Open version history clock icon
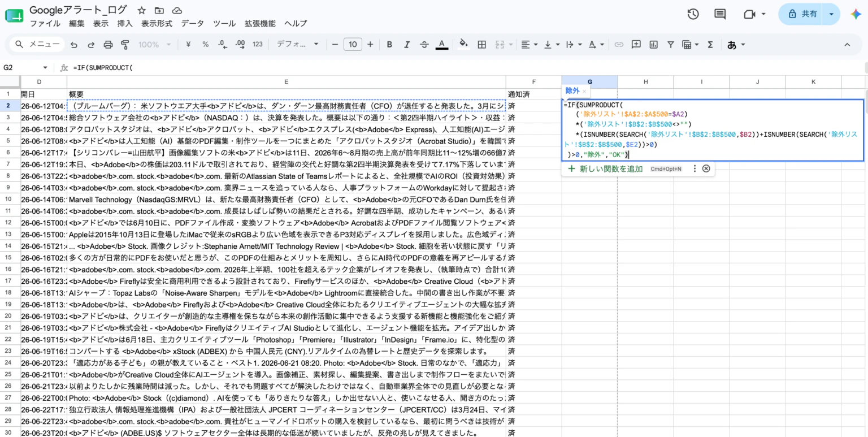This screenshot has width=868, height=437. tap(693, 14)
